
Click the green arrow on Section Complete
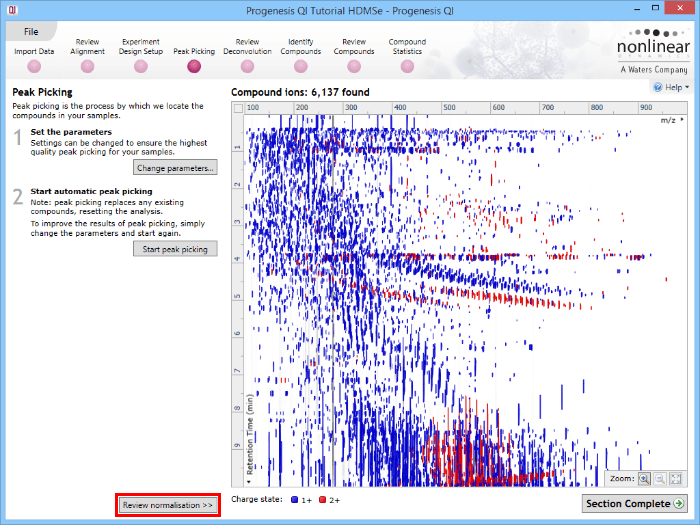click(x=679, y=504)
